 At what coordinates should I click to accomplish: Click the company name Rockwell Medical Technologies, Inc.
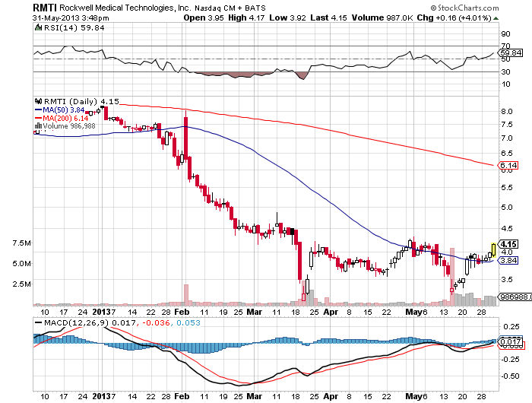tap(125, 8)
